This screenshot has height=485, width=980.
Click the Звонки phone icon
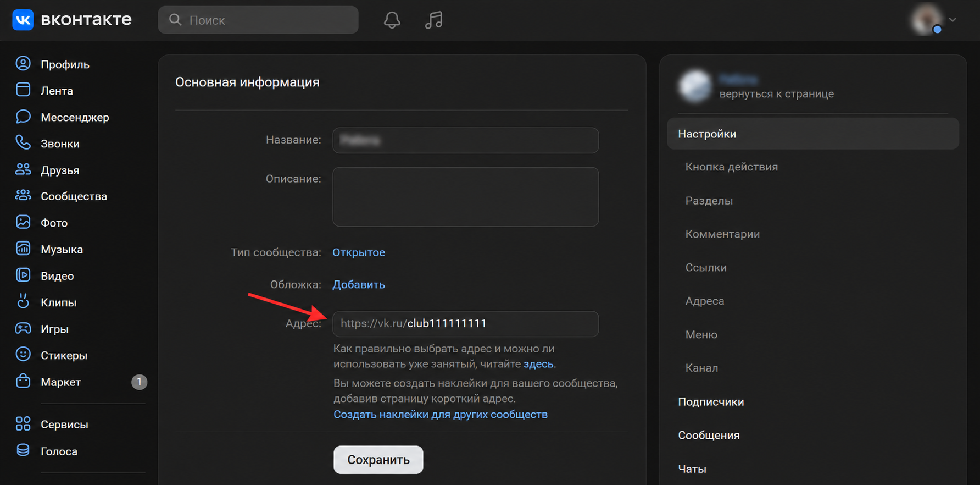point(23,143)
